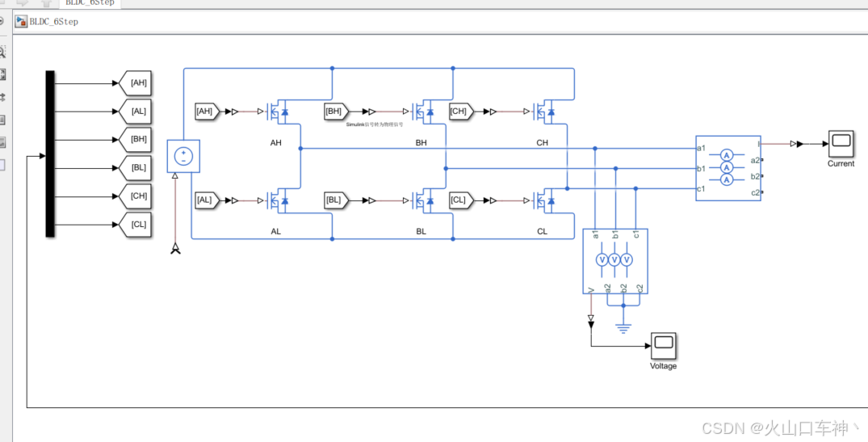Click the Simulink-PS converter after [BH] From
Image resolution: width=868 pixels, height=442 pixels.
coord(372,112)
